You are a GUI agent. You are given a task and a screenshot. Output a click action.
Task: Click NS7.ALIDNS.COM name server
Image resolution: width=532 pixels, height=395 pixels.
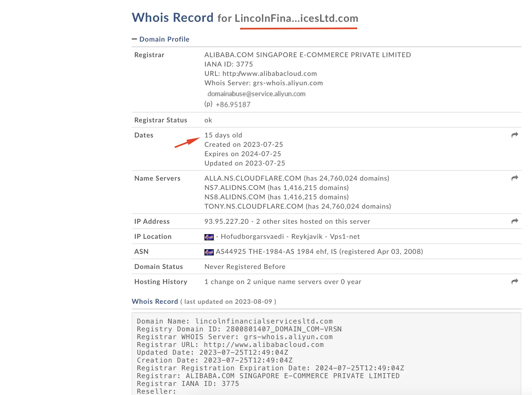coord(276,188)
